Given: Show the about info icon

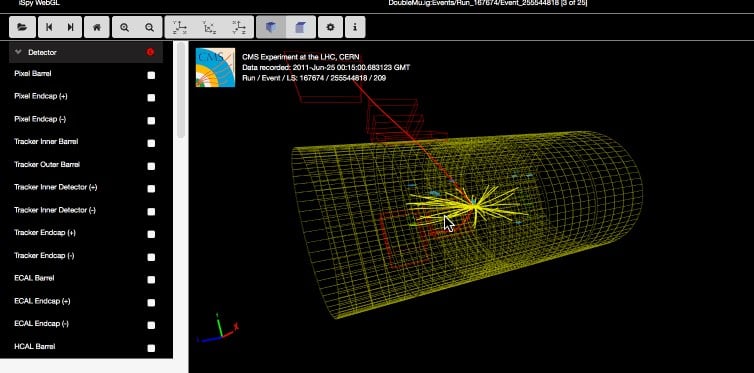Looking at the screenshot, I should click(x=355, y=27).
